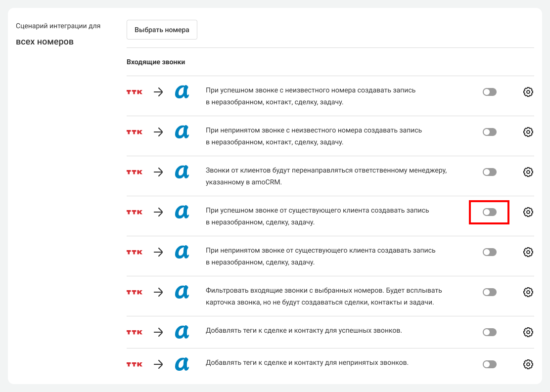This screenshot has height=392, width=550.
Task: Enable toggle for missed call from unknown number
Action: click(x=489, y=132)
